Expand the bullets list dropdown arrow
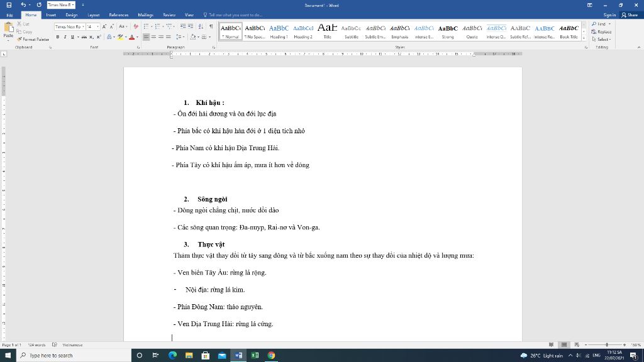 click(x=152, y=26)
